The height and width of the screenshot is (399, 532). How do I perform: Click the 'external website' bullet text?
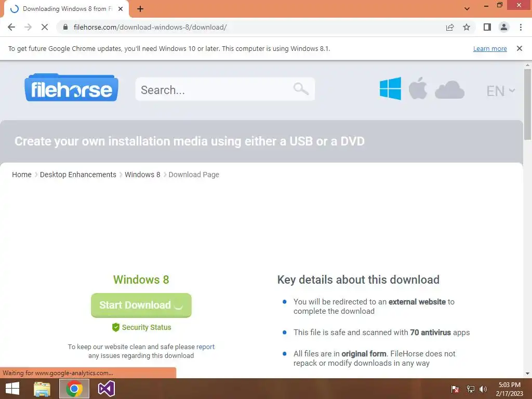[417, 302]
